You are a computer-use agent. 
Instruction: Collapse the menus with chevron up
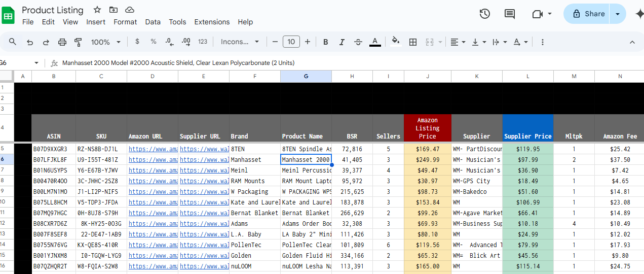pos(632,42)
